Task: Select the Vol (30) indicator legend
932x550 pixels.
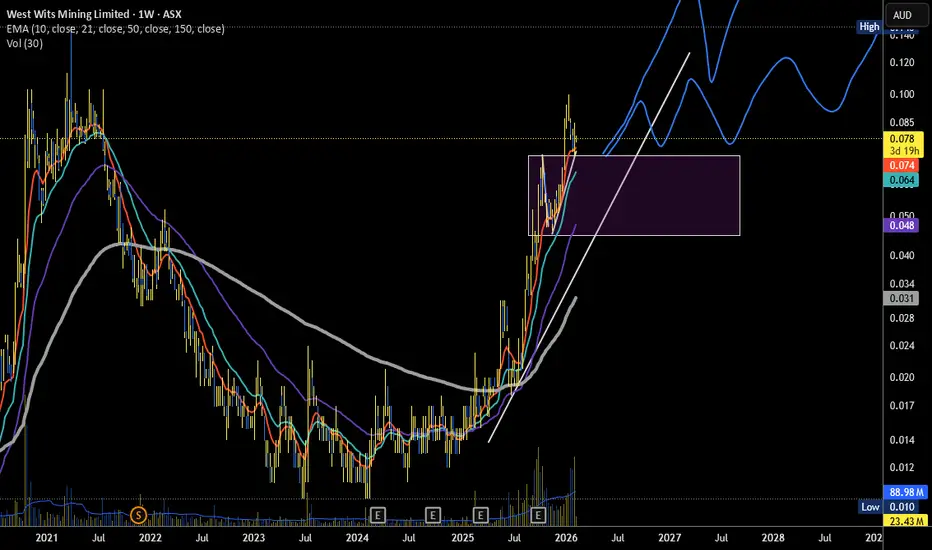Action: [x=24, y=43]
